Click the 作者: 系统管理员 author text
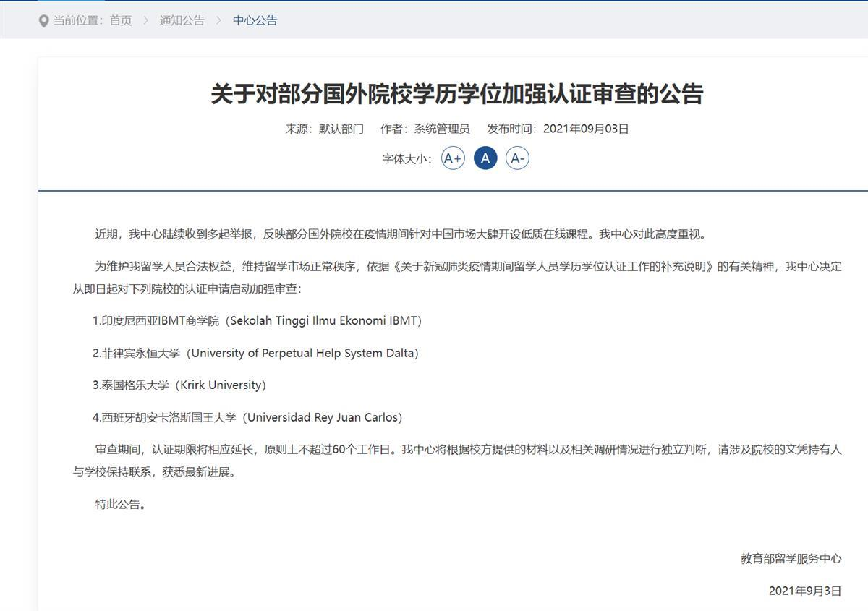This screenshot has width=868, height=611. coord(423,129)
